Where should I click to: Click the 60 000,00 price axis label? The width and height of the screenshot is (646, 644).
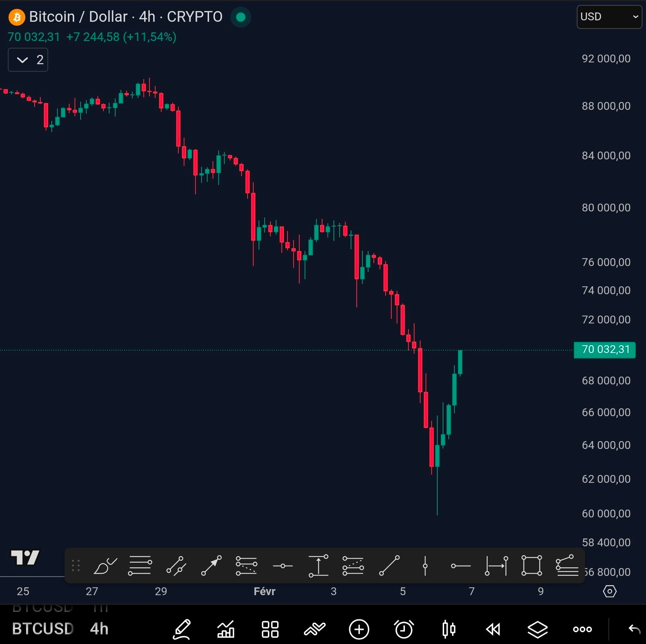pyautogui.click(x=606, y=513)
